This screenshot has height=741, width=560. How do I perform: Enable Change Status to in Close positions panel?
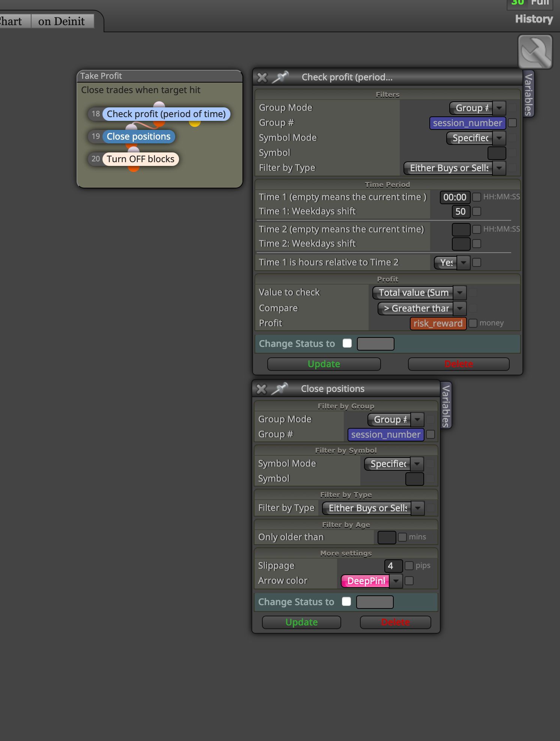(x=346, y=601)
